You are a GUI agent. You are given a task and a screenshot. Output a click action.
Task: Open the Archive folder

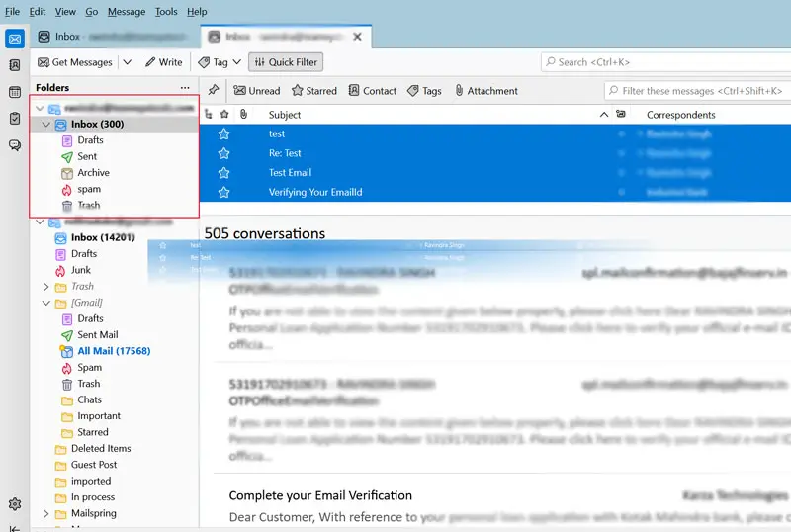click(x=93, y=173)
